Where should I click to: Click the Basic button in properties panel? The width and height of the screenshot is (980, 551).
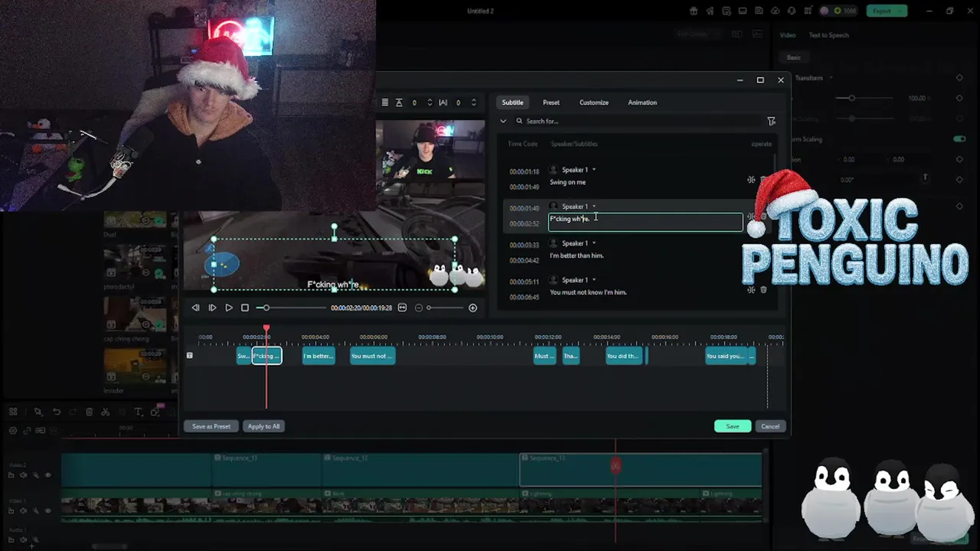click(x=794, y=57)
